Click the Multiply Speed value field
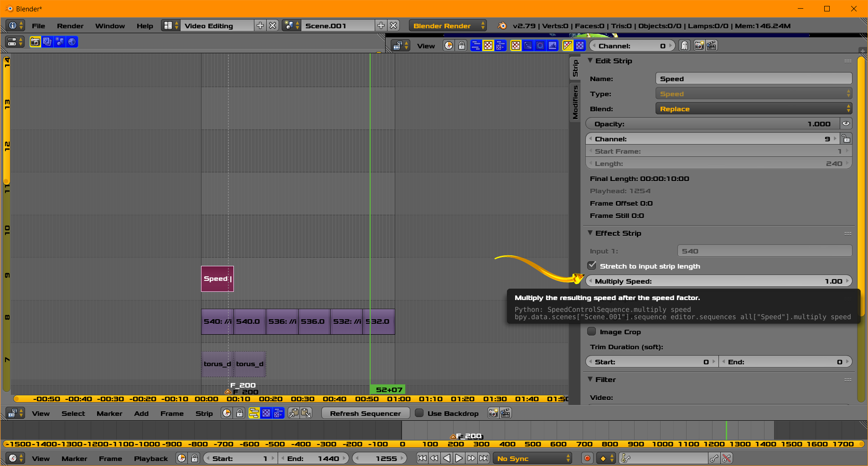This screenshot has width=868, height=466. coord(719,281)
